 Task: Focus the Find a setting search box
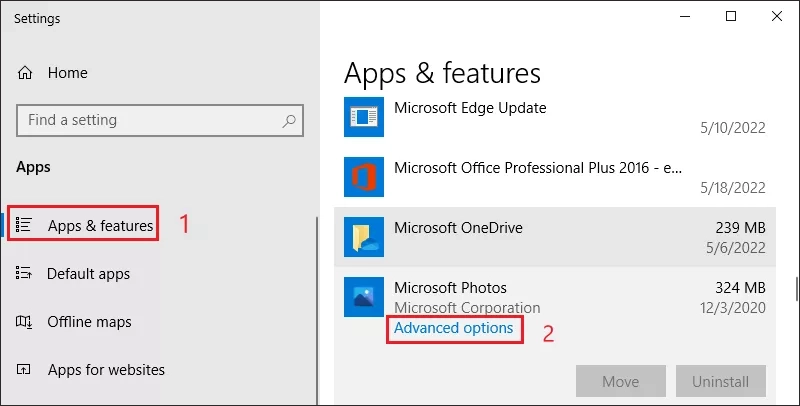[160, 120]
